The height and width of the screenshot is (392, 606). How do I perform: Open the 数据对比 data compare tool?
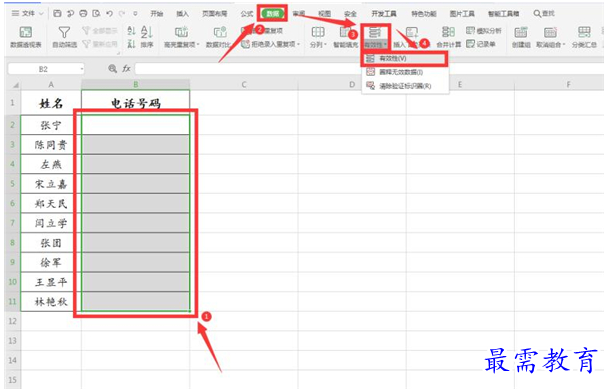click(219, 37)
